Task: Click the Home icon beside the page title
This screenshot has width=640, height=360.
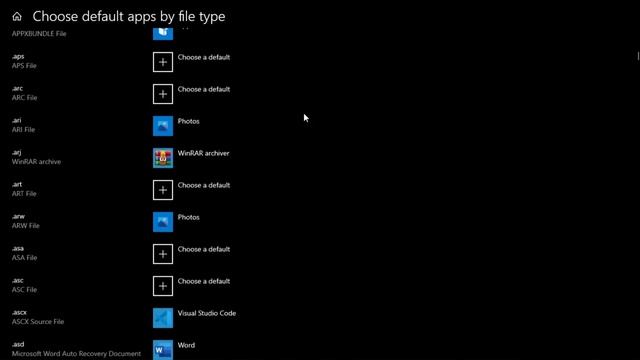Action: coord(17,16)
